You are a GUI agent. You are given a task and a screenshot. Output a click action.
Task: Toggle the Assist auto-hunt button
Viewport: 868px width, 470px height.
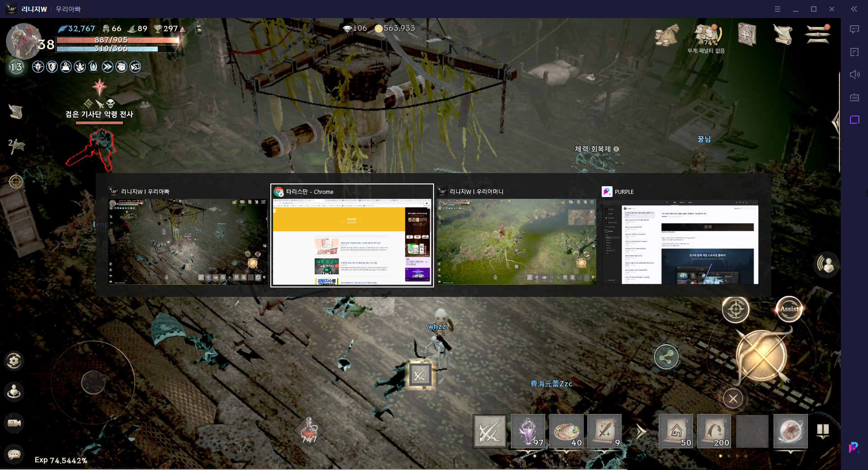point(789,309)
